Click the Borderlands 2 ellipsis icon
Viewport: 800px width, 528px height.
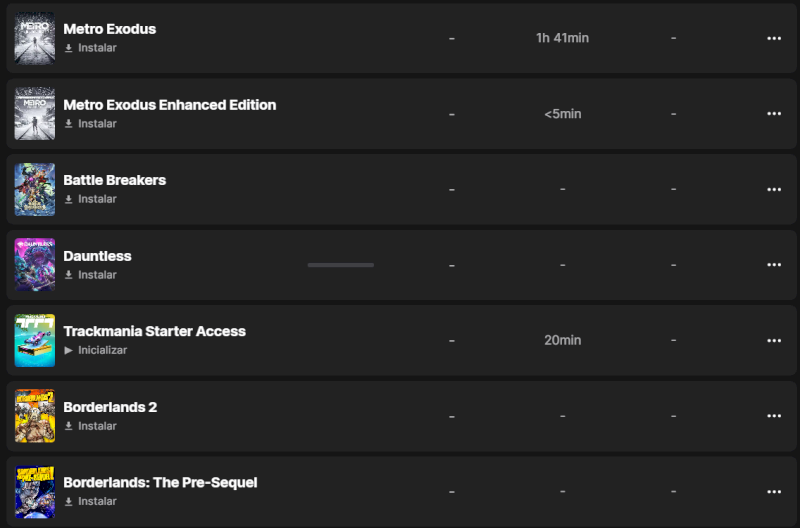pos(773,416)
